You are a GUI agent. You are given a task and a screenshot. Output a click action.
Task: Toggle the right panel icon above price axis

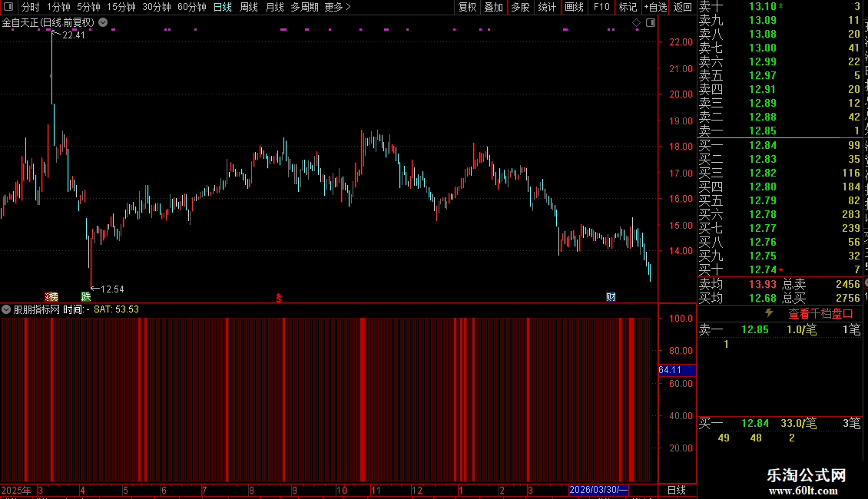(x=651, y=23)
